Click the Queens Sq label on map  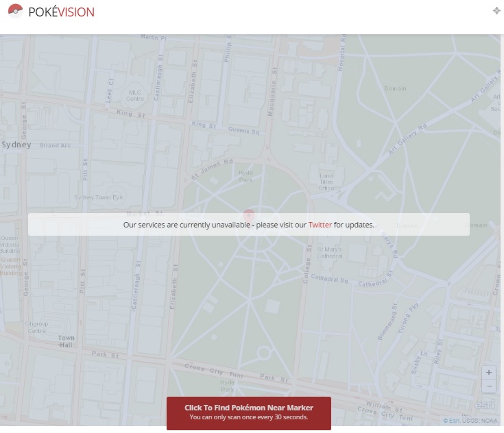coord(243,130)
